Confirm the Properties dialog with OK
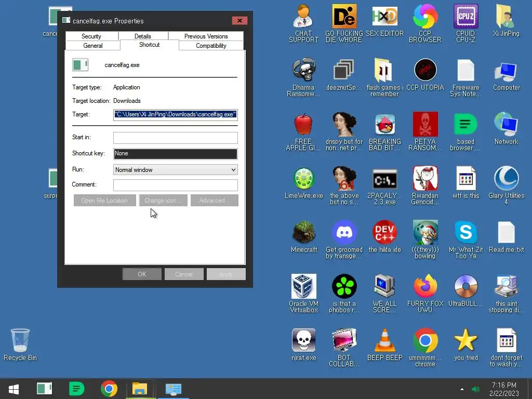Screen dimensions: 532x399 click(x=142, y=274)
